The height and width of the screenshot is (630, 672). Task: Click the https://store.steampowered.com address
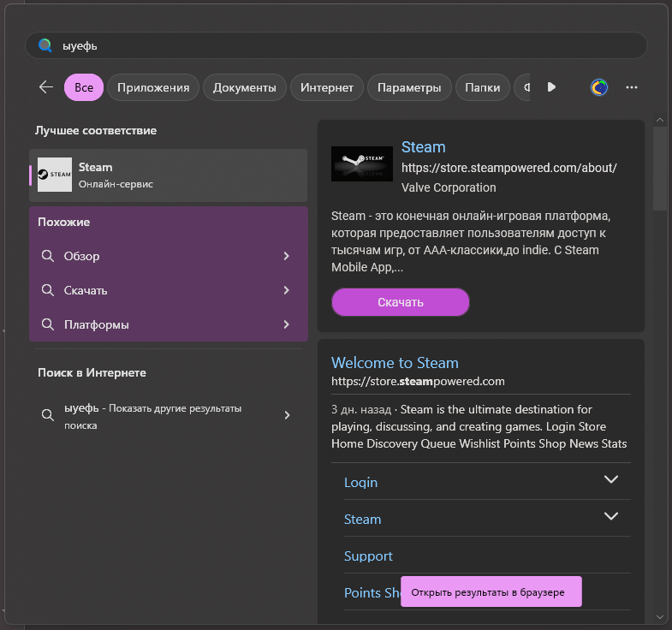[x=418, y=381]
